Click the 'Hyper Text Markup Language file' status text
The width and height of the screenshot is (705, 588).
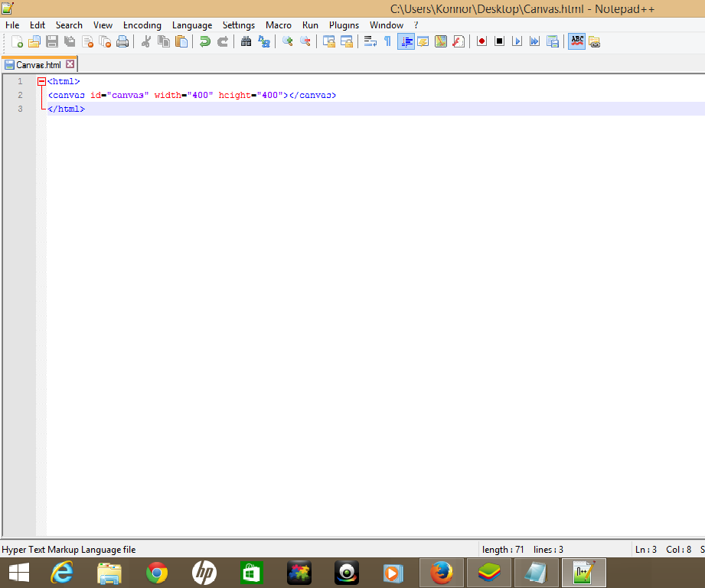69,550
